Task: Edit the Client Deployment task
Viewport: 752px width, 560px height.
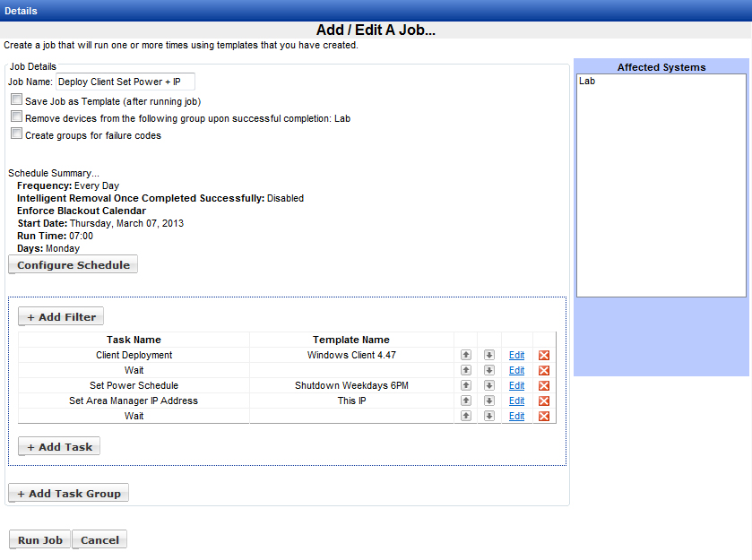Action: click(516, 356)
